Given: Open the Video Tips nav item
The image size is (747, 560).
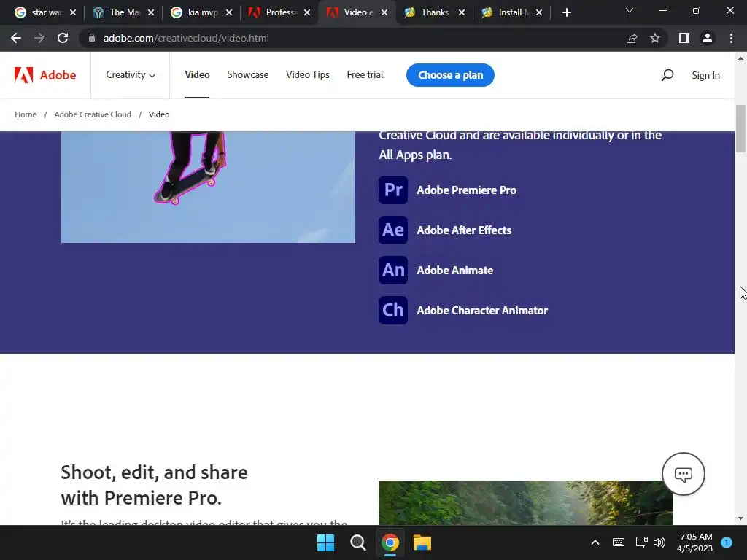Looking at the screenshot, I should point(308,75).
